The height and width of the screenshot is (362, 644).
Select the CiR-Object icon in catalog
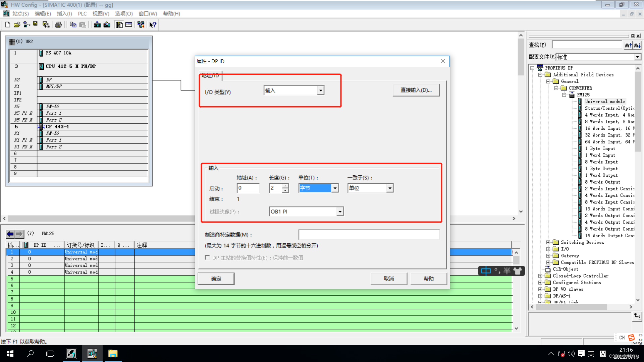548,269
